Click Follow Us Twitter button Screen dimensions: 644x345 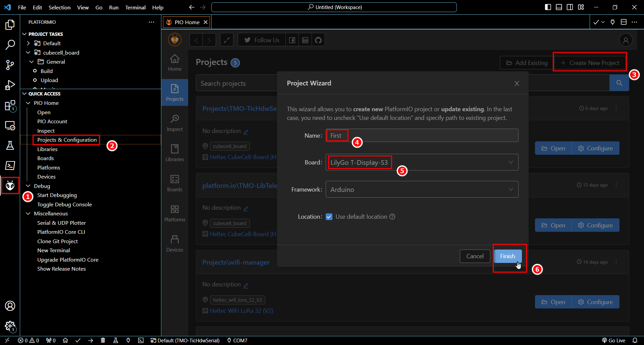[262, 40]
